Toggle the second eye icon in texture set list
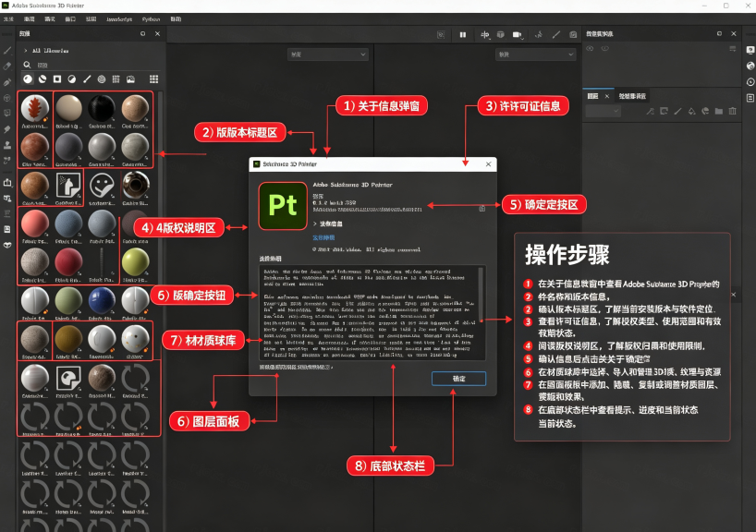 point(604,49)
